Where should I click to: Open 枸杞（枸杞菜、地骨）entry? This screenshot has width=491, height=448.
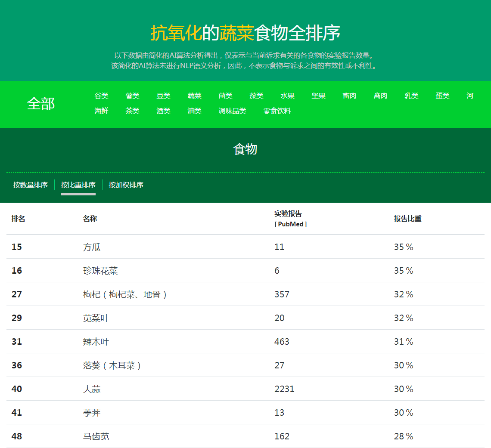click(125, 294)
